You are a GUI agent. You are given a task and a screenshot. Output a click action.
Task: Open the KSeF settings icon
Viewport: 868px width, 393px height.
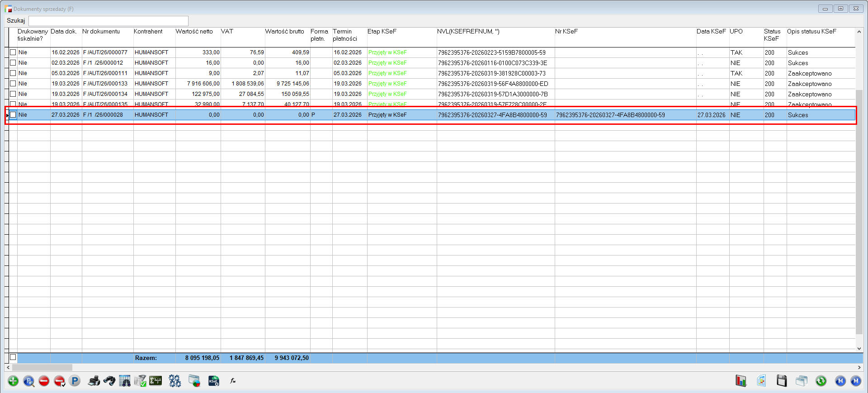tap(213, 381)
